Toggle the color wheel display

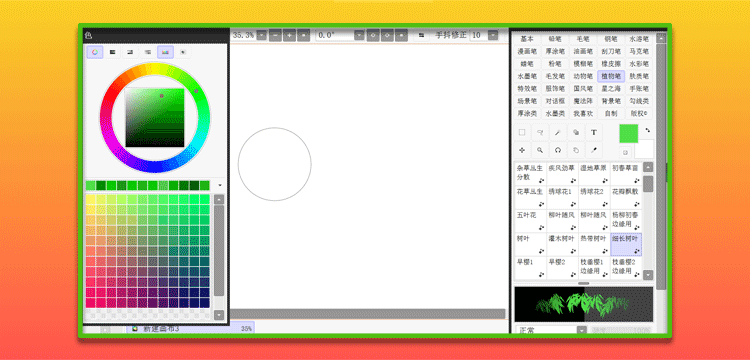[x=95, y=52]
